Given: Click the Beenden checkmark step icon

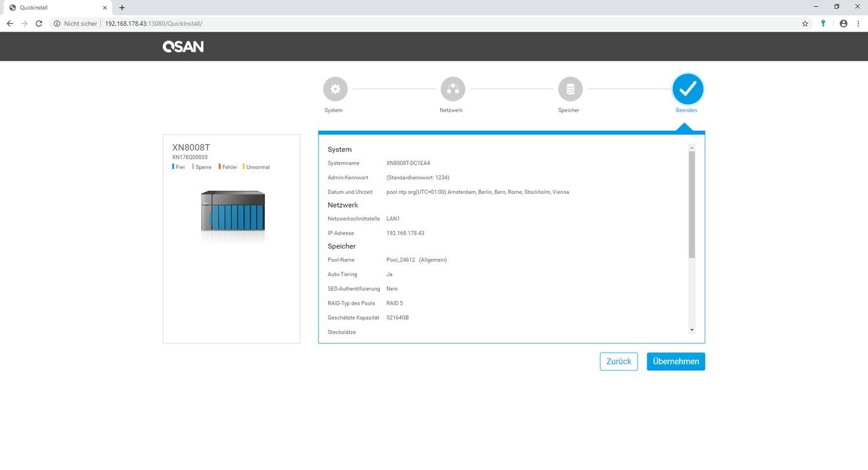Looking at the screenshot, I should tap(687, 89).
